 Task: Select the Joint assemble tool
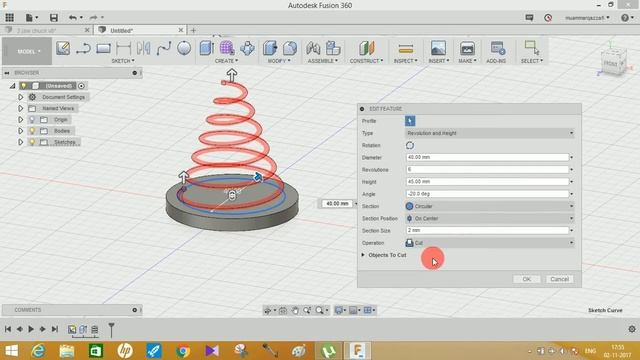click(x=313, y=48)
